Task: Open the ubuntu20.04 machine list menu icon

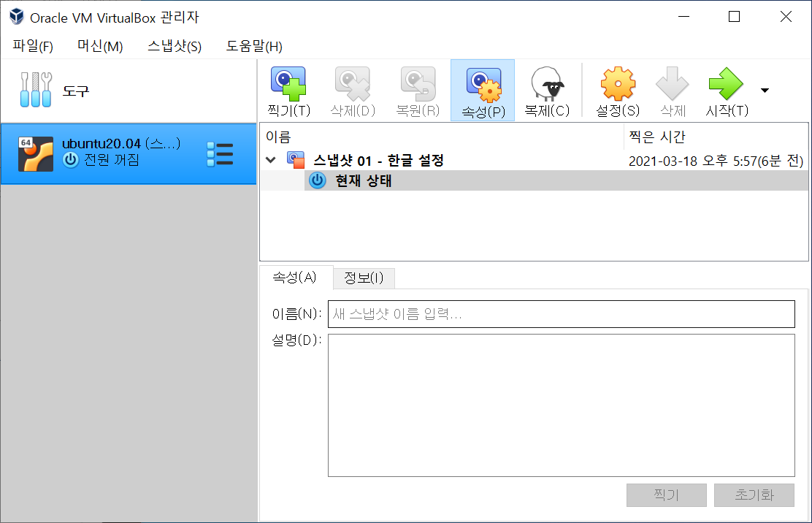Action: click(x=220, y=154)
